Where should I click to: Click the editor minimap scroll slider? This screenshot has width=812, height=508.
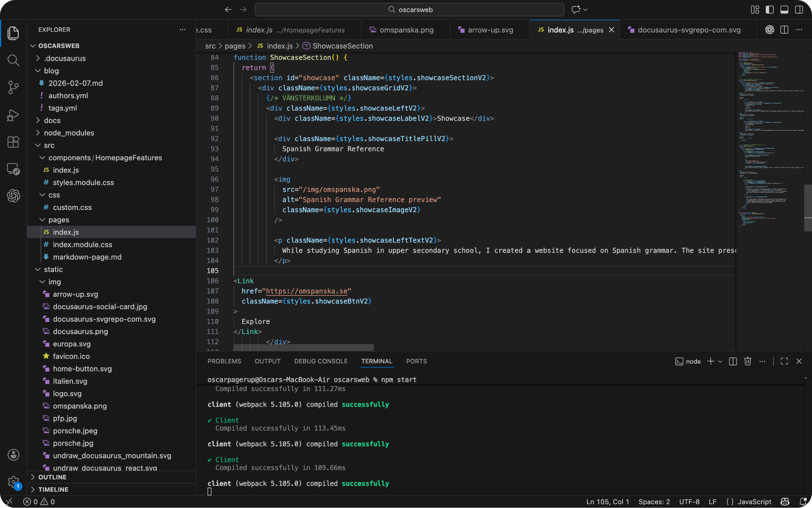808,208
